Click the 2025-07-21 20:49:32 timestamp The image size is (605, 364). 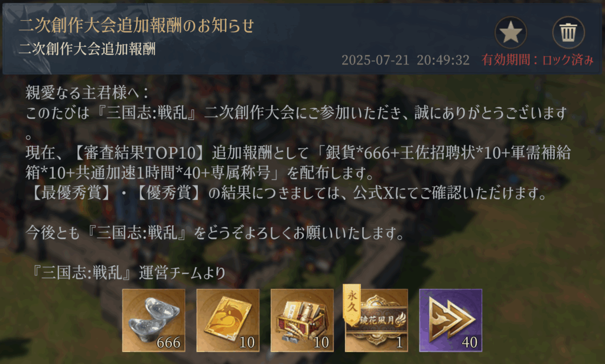point(405,60)
